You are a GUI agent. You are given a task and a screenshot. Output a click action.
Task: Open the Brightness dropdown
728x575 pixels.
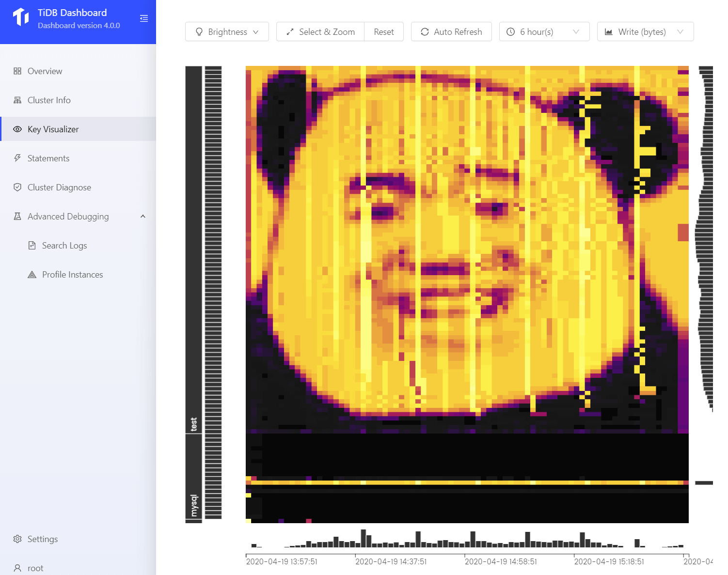[227, 32]
